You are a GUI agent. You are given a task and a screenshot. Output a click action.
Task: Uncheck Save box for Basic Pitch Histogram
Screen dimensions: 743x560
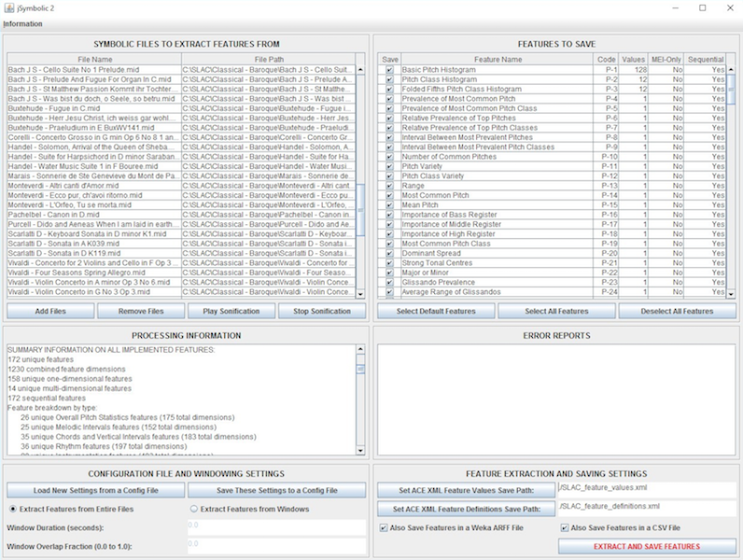pos(389,70)
